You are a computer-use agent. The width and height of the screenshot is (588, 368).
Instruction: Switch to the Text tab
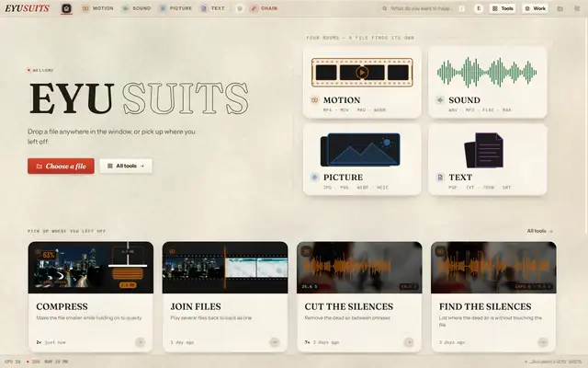[212, 8]
